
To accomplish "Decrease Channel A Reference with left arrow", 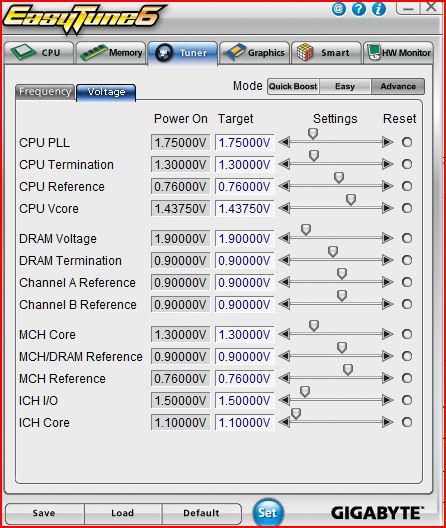I will [x=285, y=282].
